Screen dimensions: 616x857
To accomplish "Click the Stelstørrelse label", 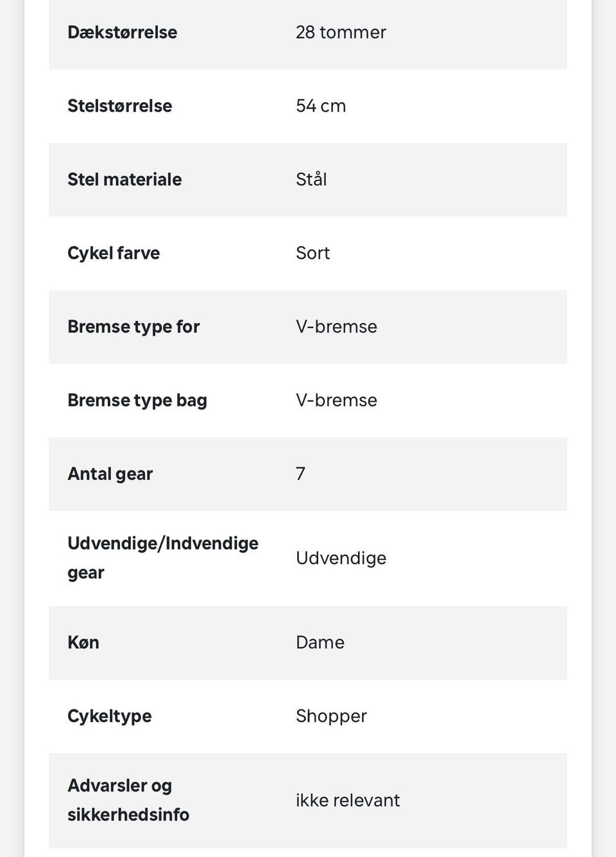I will (x=119, y=106).
